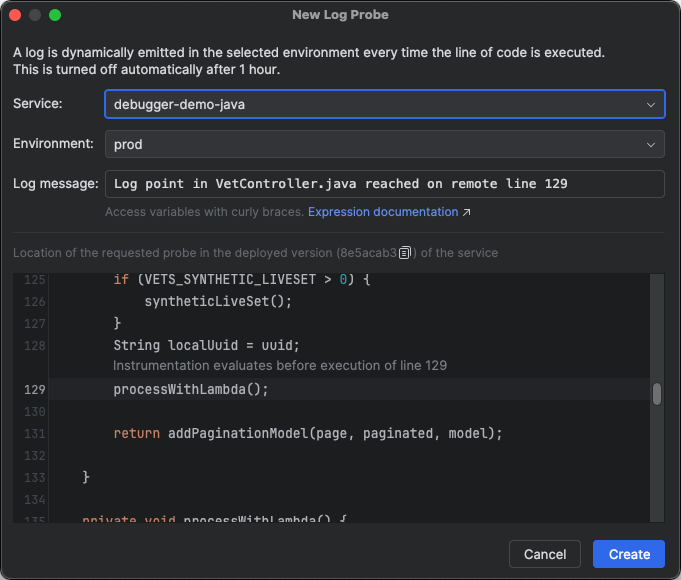Expand the Environment dropdown set to prod
Viewport: 681px width, 580px height.
384,144
